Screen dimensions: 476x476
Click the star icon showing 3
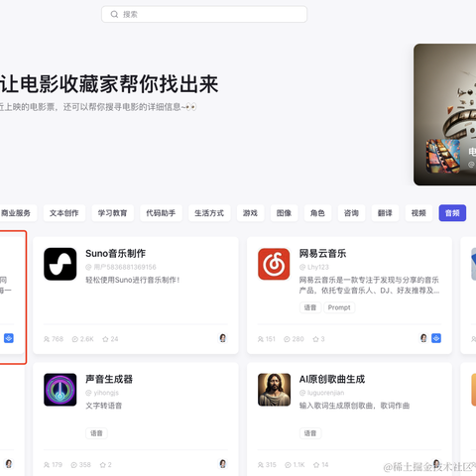click(315, 339)
